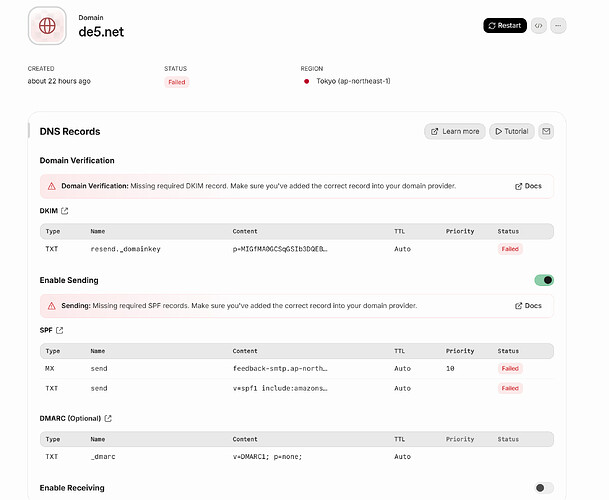This screenshot has width=609, height=500.
Task: Open the SPF external link icon
Action: point(59,330)
